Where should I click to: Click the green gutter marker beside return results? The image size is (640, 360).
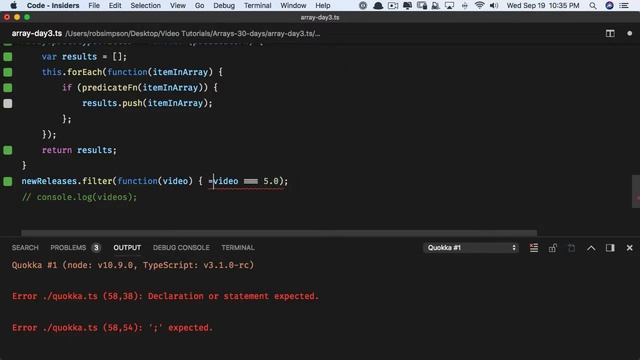coord(8,150)
